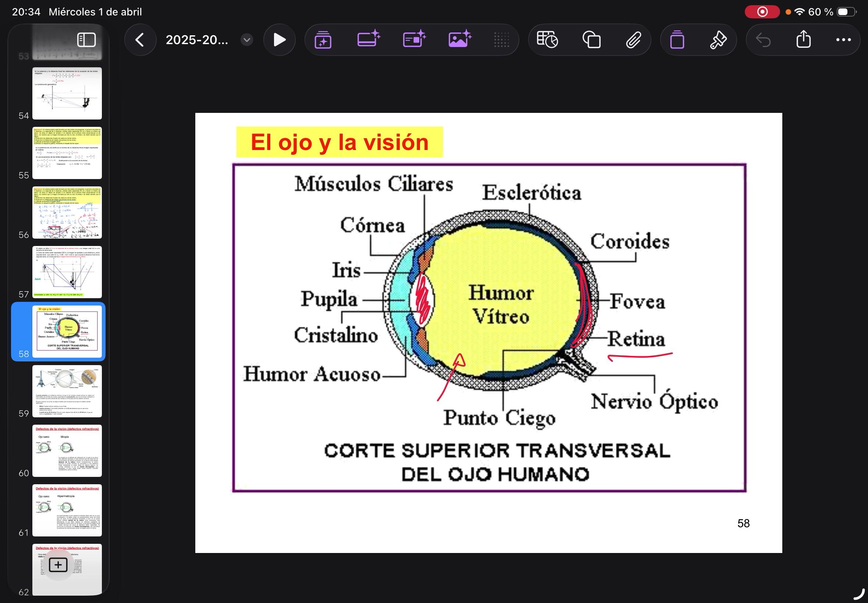
Task: Expand the document title dropdown arrow
Action: 246,40
